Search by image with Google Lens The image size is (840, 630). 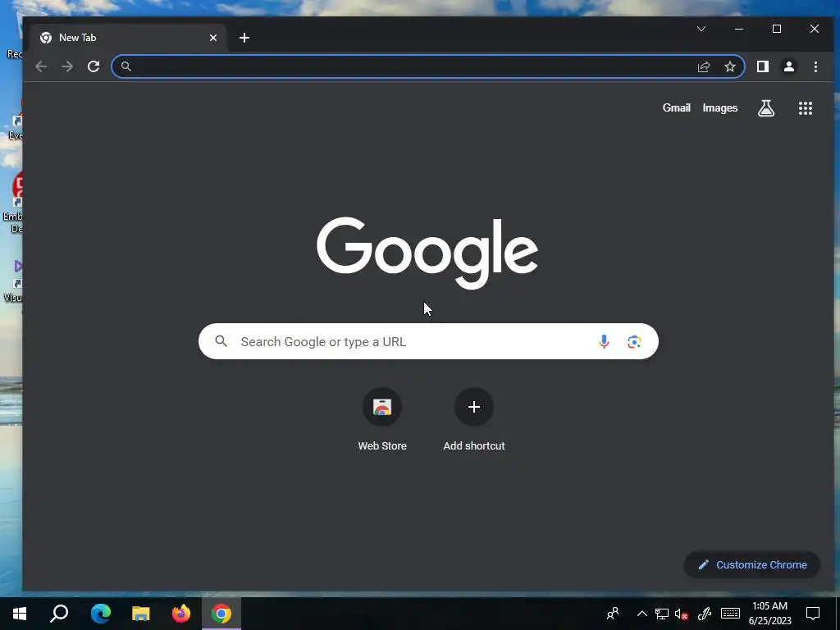[634, 341]
